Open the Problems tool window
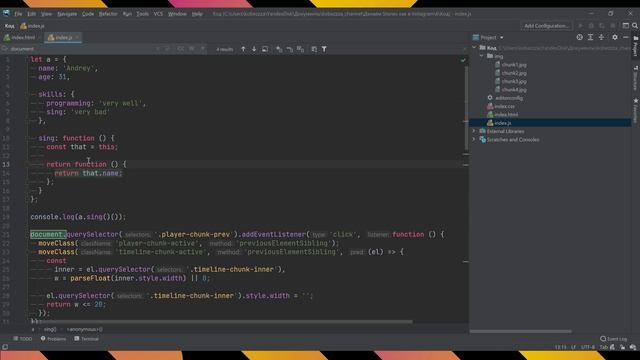The height and width of the screenshot is (360, 640). pyautogui.click(x=53, y=339)
